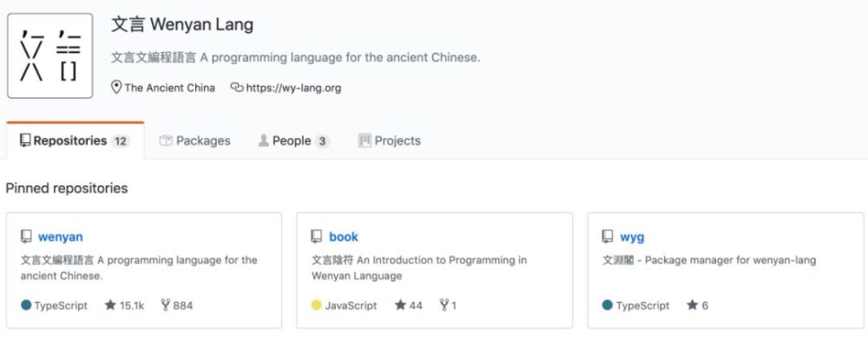
Task: Open the book repository link
Action: [344, 237]
